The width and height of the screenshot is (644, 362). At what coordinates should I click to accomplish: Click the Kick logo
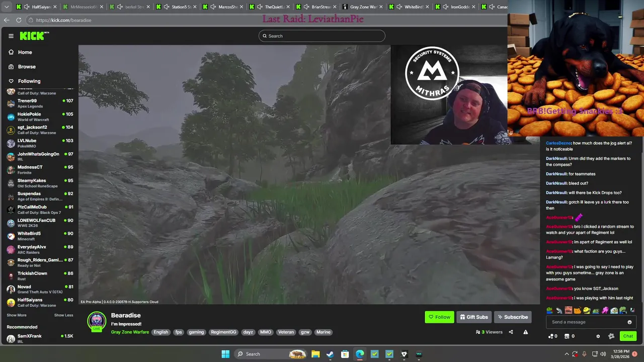(x=33, y=36)
